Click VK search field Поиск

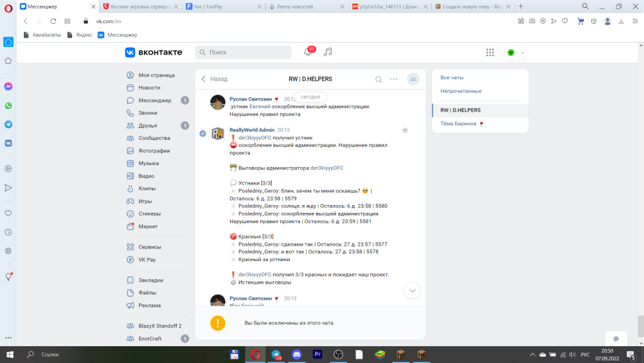point(243,52)
